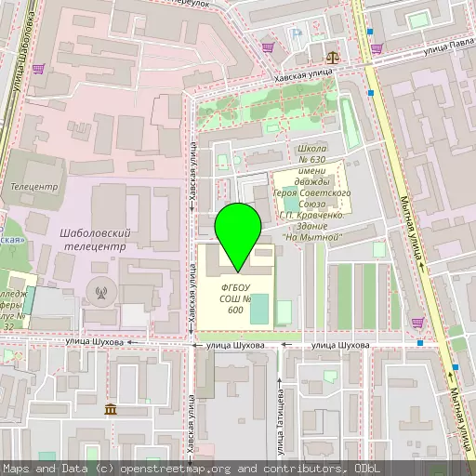Screen dimensions: 476x476
Task: Click the broadcast tower antenna icon
Action: tap(101, 293)
